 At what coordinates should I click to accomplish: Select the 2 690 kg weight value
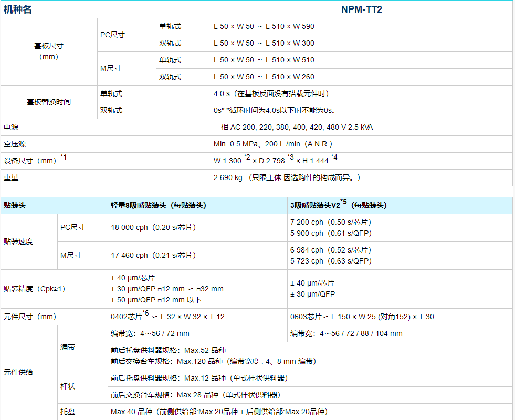pos(287,177)
